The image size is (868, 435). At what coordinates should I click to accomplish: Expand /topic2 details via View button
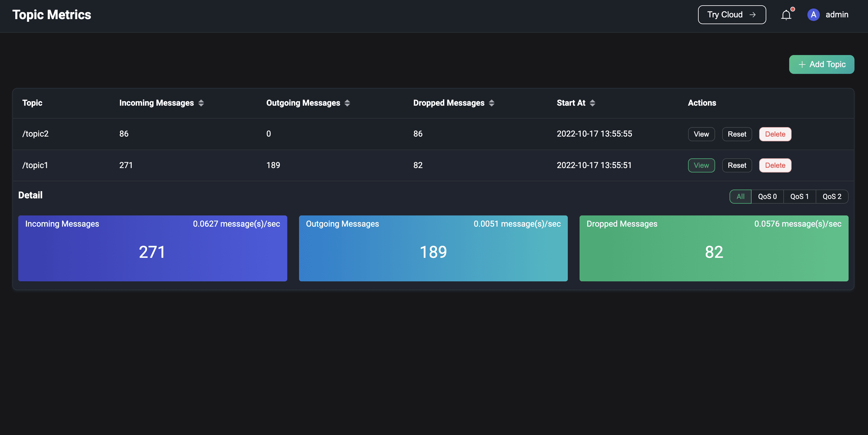(x=701, y=134)
